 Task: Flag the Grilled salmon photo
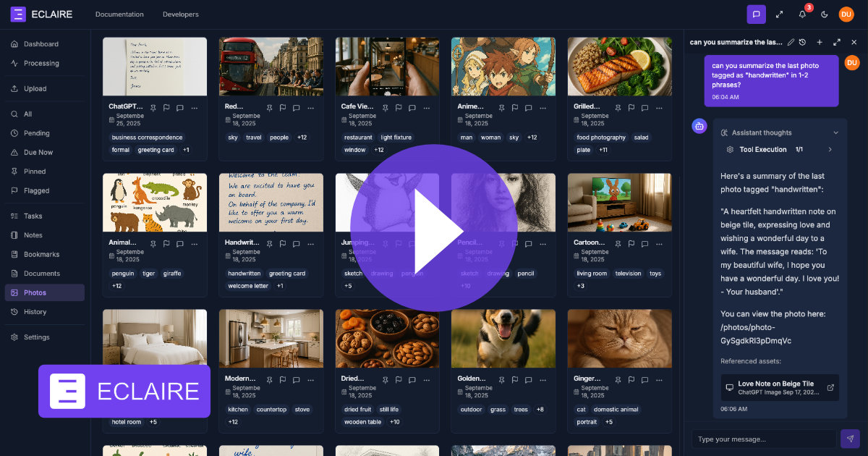click(x=631, y=108)
